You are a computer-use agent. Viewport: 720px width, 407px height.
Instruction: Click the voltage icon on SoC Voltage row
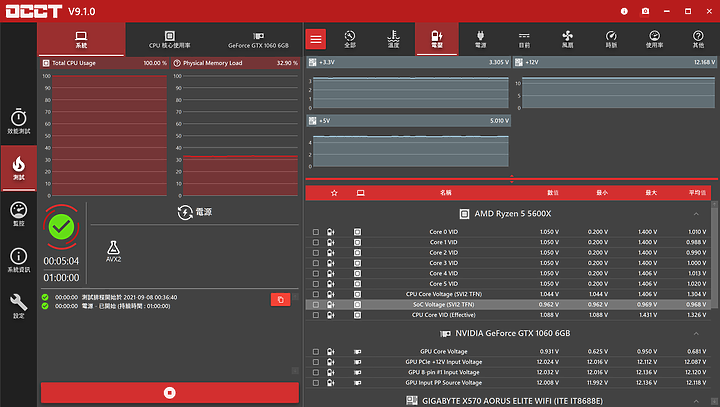point(331,305)
